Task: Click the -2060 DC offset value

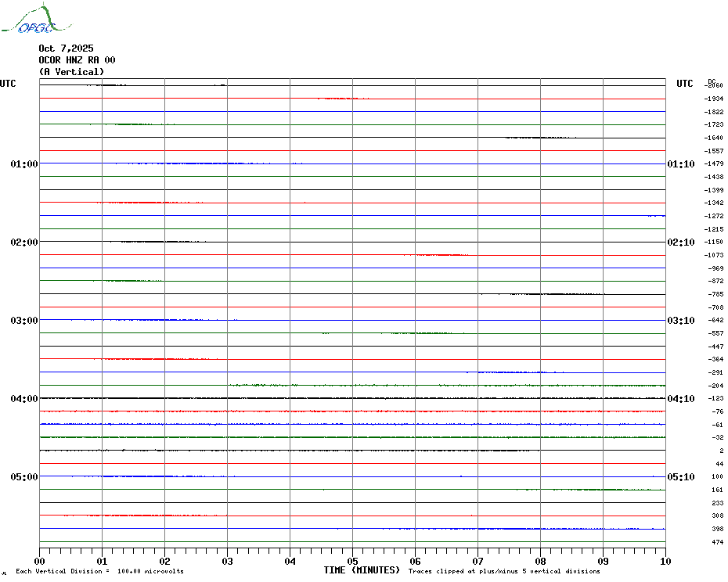Action: 714,85
